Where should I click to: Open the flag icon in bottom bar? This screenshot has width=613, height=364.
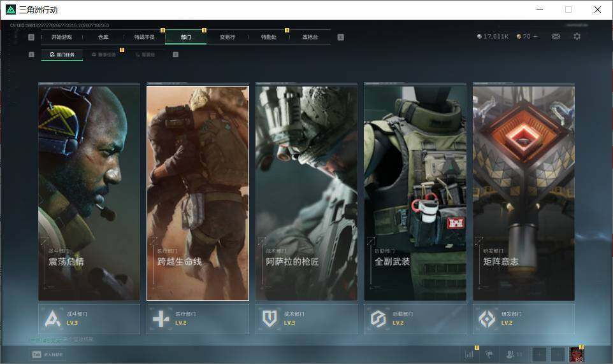pyautogui.click(x=489, y=354)
